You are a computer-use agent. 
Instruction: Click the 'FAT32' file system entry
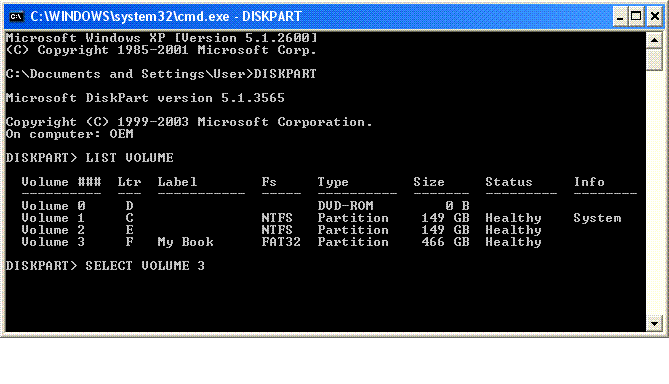[x=281, y=242]
